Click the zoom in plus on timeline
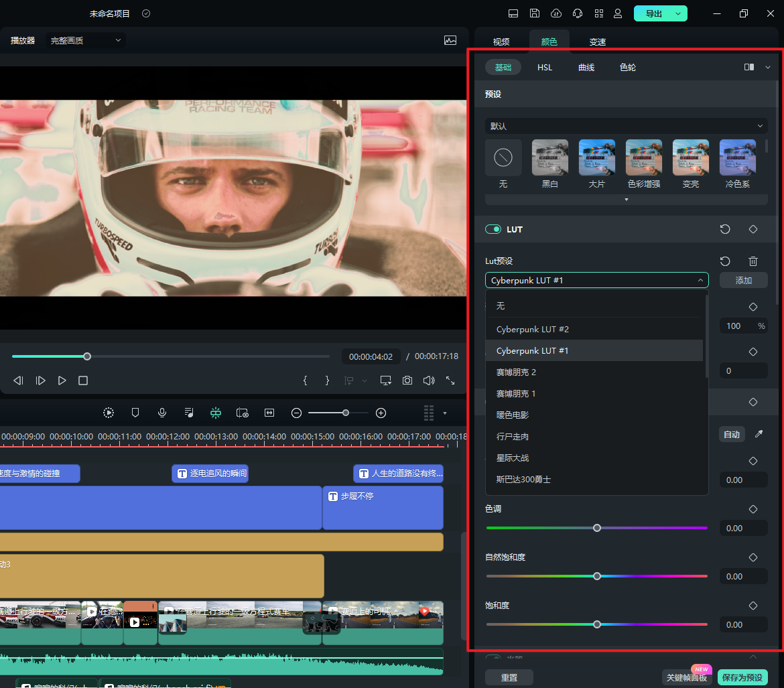The width and height of the screenshot is (784, 688). [x=381, y=413]
